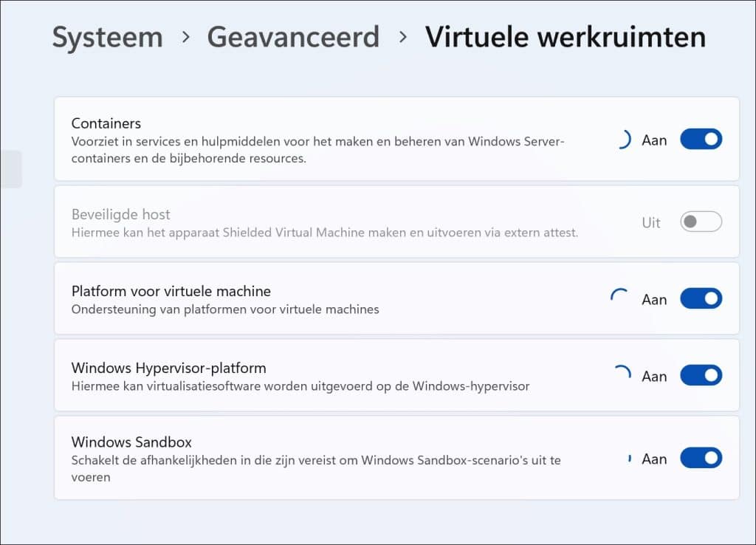Go to Geavanceerd in the breadcrumb
Image resolution: width=756 pixels, height=545 pixels.
[293, 37]
